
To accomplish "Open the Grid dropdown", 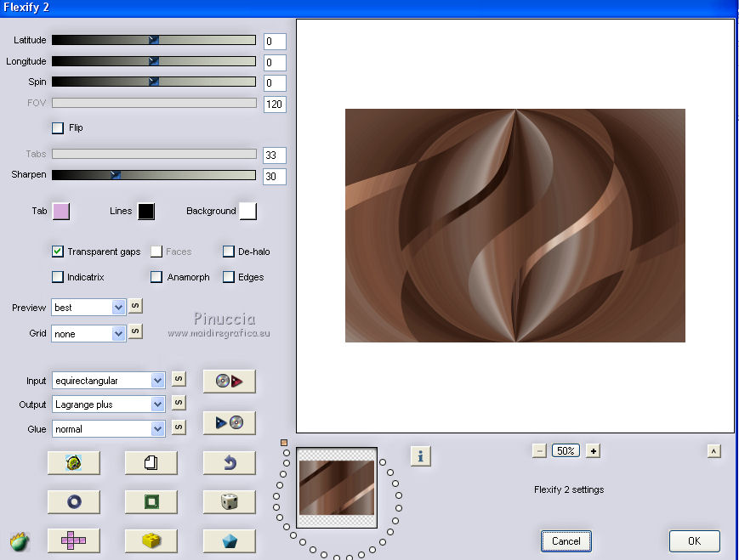I will pos(88,333).
